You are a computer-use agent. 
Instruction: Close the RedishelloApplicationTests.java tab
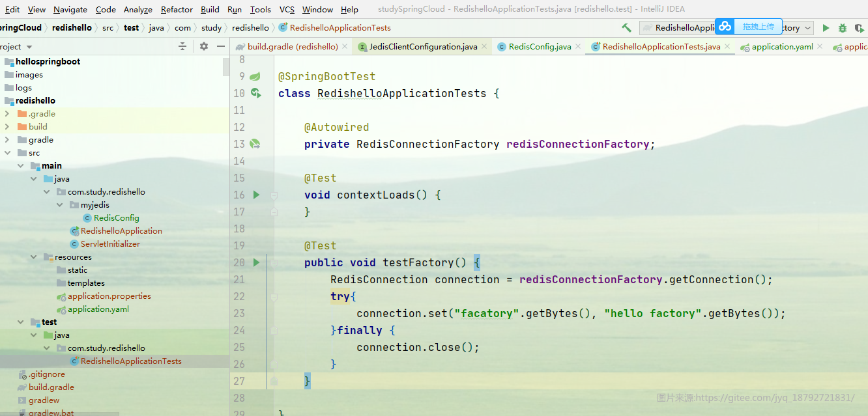point(728,47)
